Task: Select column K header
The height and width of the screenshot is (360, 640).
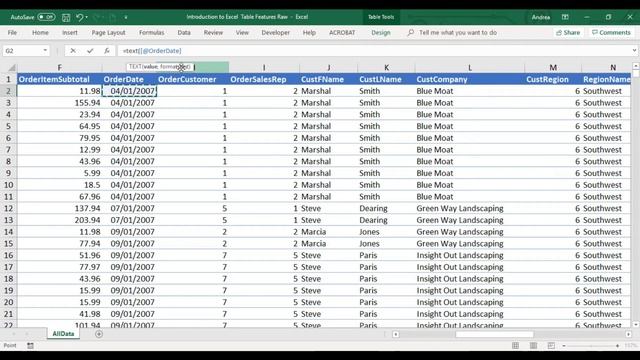Action: 386,67
